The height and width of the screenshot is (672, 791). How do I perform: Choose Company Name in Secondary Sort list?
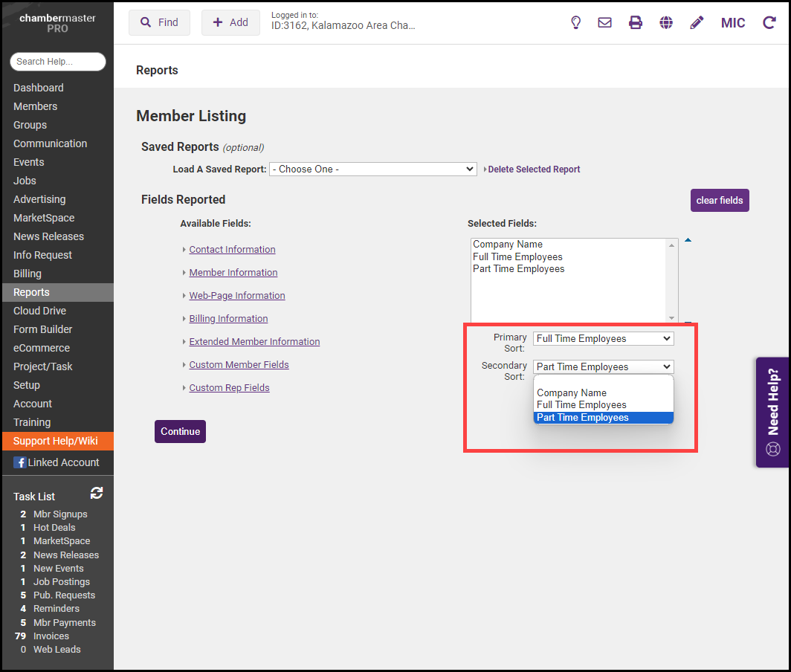pos(572,392)
